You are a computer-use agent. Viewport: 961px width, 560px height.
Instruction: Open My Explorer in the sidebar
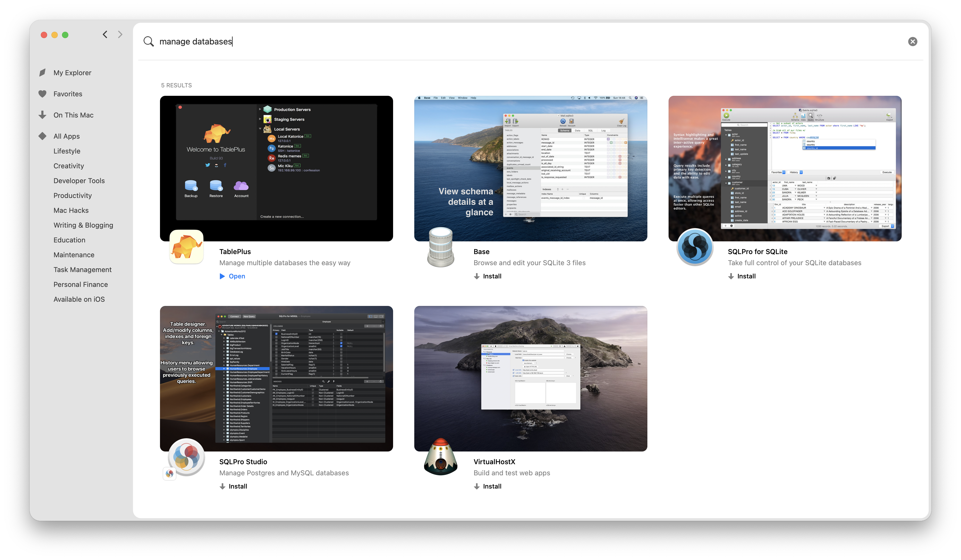click(72, 73)
